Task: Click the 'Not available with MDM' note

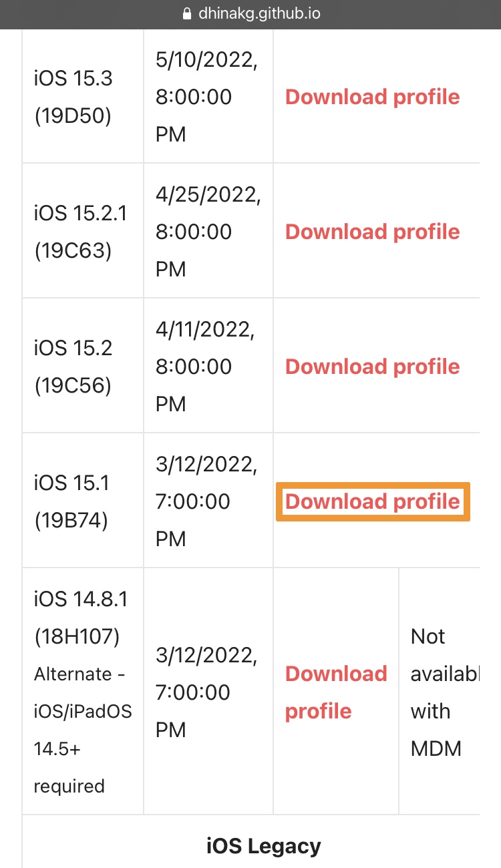Action: pyautogui.click(x=444, y=692)
